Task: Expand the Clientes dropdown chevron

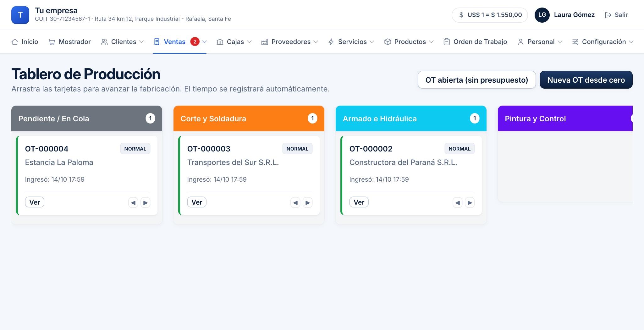Action: (x=141, y=42)
